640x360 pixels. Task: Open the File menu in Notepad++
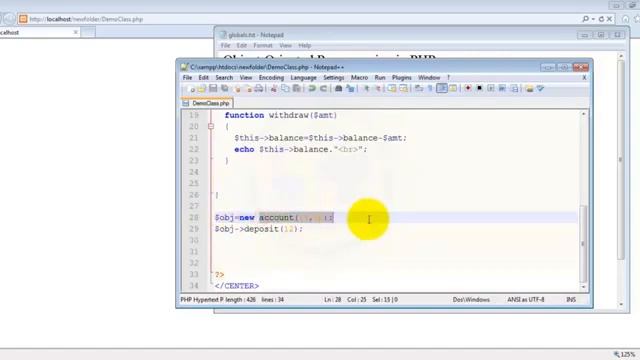coord(187,78)
